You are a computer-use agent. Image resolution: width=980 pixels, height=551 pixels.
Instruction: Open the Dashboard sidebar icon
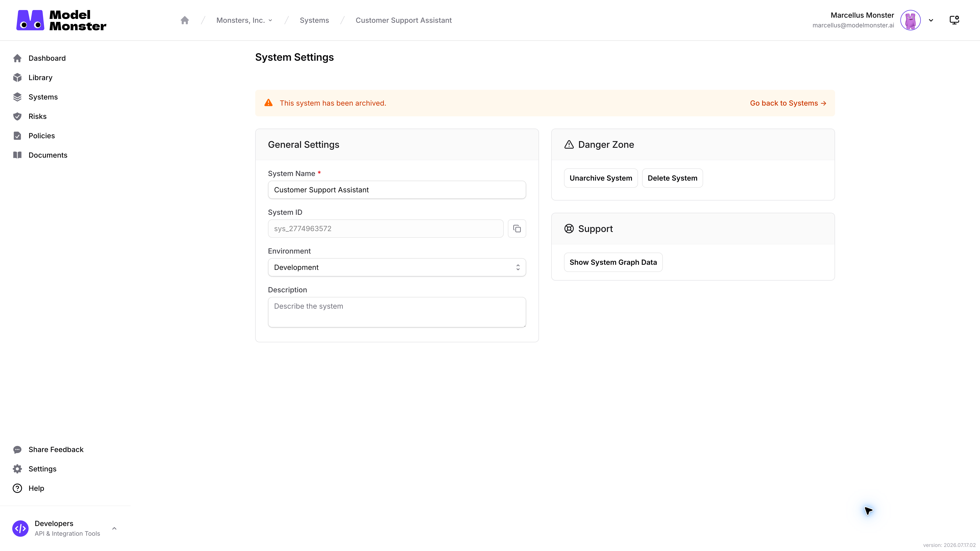tap(17, 58)
